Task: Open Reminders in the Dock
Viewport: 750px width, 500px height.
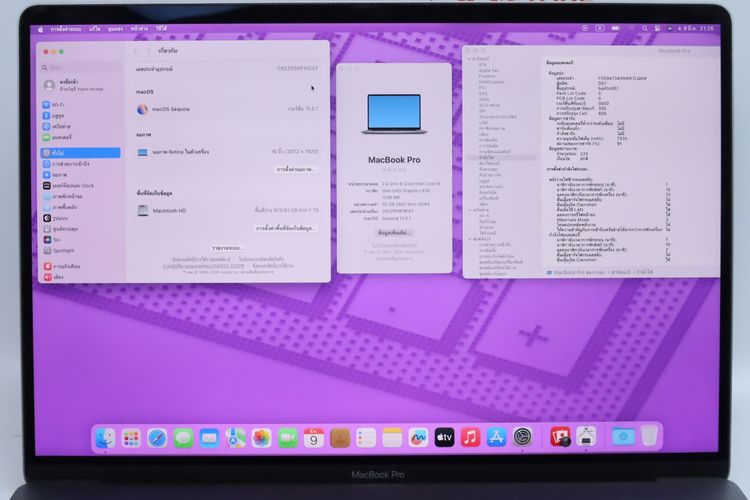Action: pos(366,438)
